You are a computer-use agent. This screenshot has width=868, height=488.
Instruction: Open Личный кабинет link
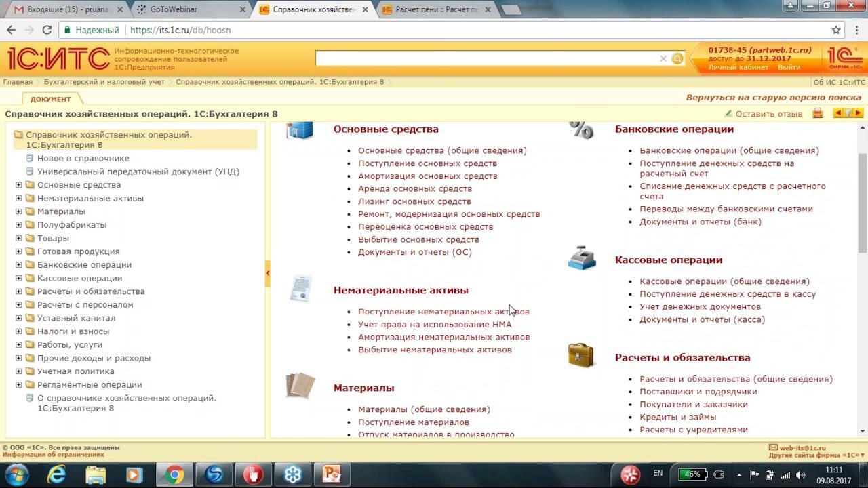click(x=738, y=67)
